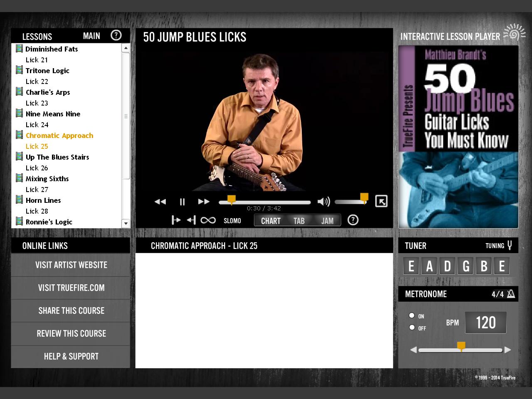Click the film icon beside Tritone Logic
532x399 pixels.
click(19, 70)
